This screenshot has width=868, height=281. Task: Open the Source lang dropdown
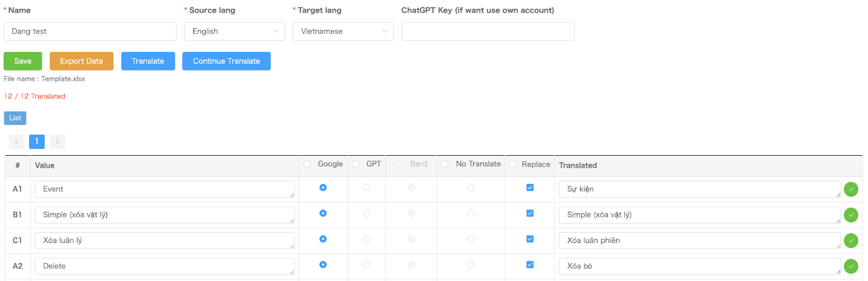click(235, 31)
